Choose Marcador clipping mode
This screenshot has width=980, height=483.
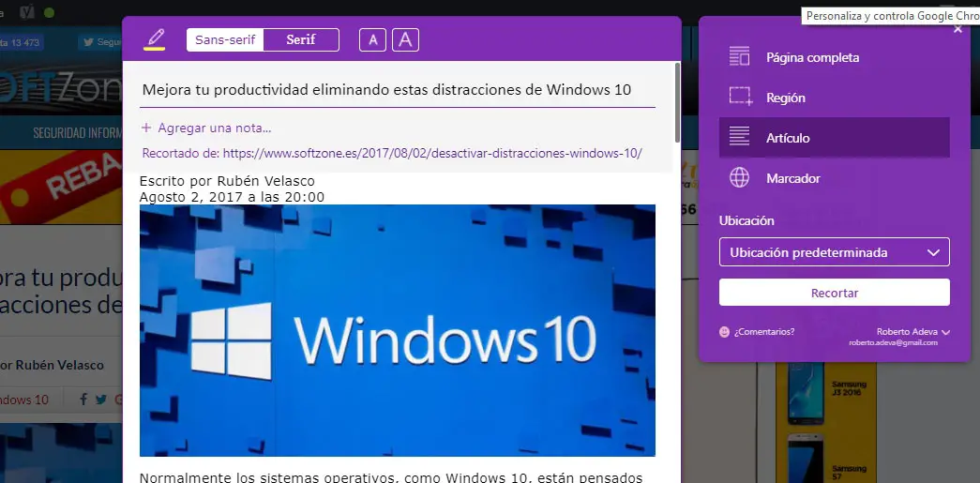tap(835, 178)
